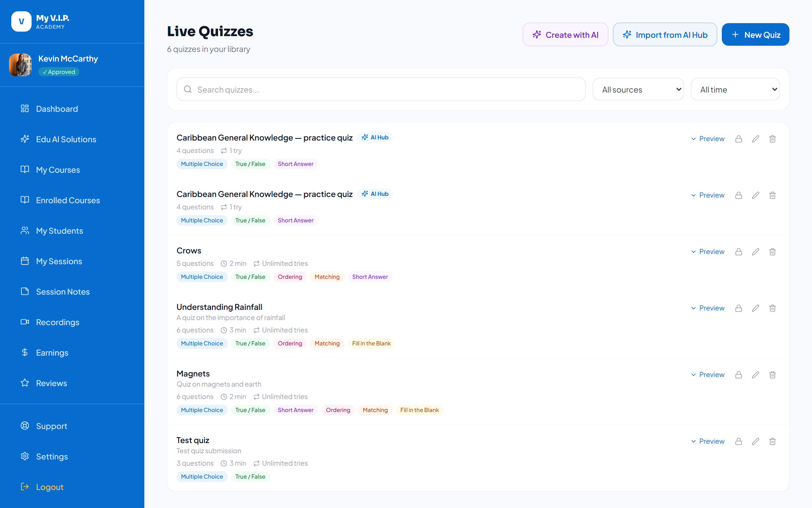Click the Session Notes file icon
The image size is (812, 508).
click(25, 291)
